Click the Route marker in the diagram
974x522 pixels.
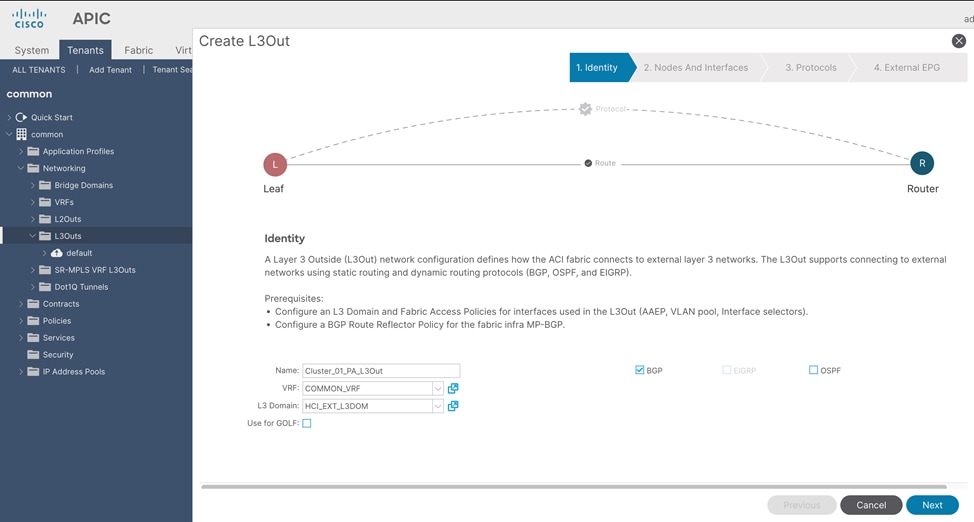tap(588, 163)
